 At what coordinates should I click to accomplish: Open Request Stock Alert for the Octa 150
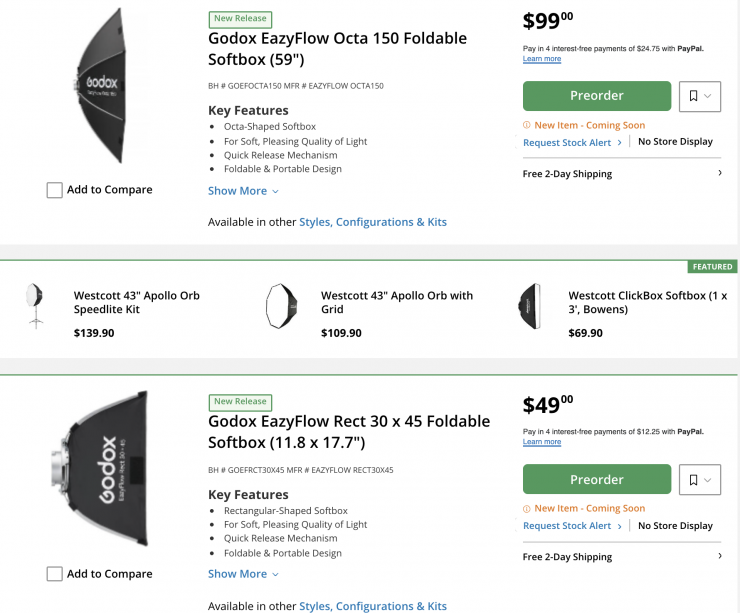point(567,142)
